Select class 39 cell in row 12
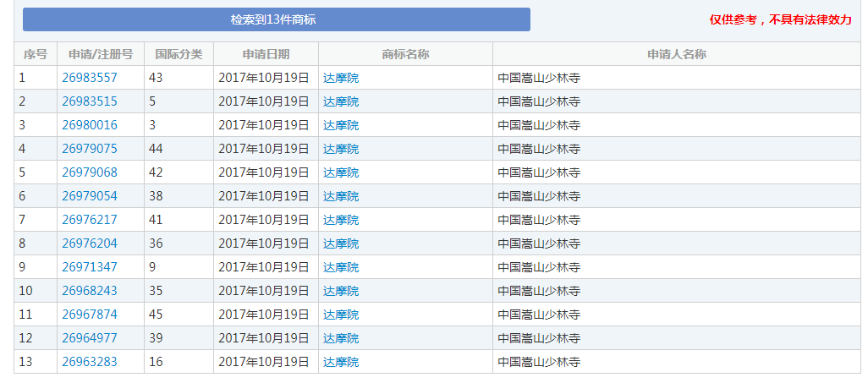Viewport: 868px width, 383px height. click(x=179, y=338)
